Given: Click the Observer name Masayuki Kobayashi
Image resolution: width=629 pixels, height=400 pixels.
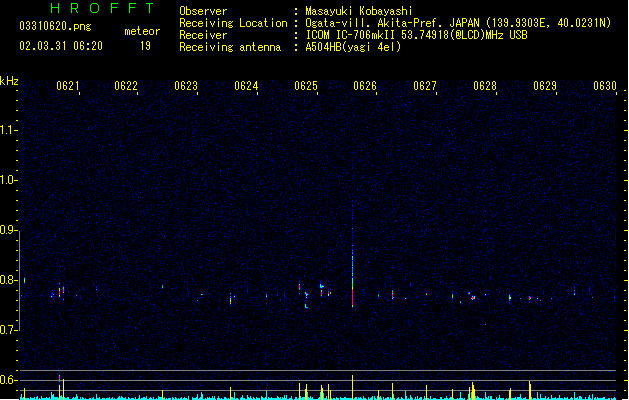Looking at the screenshot, I should click(x=359, y=11).
